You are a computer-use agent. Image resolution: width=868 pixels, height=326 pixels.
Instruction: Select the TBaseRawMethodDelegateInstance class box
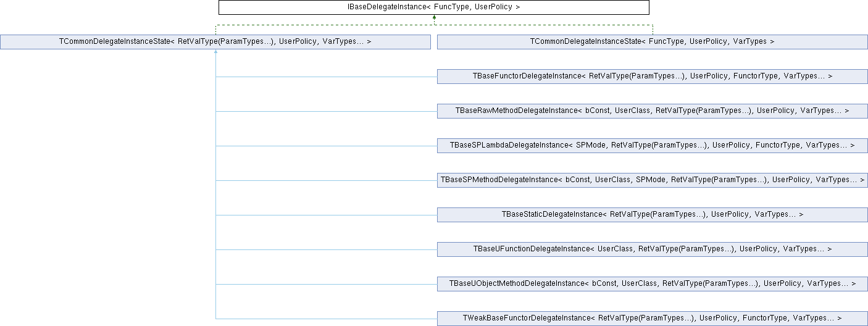pyautogui.click(x=652, y=111)
